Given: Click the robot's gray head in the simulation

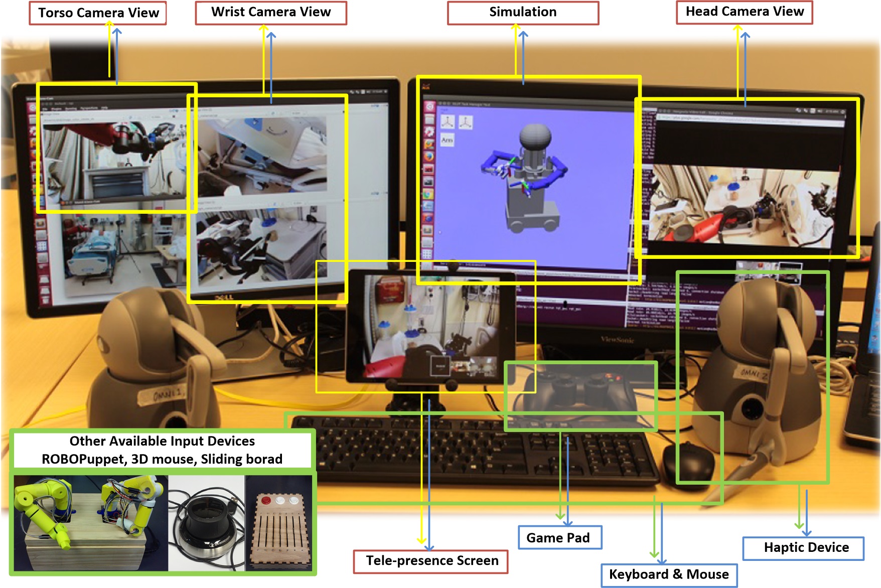Looking at the screenshot, I should click(535, 135).
